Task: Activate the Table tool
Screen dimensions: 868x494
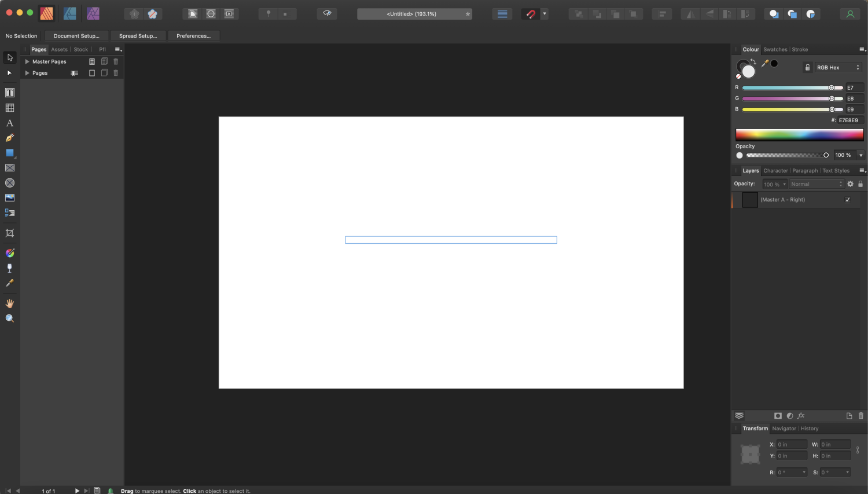Action: point(9,108)
